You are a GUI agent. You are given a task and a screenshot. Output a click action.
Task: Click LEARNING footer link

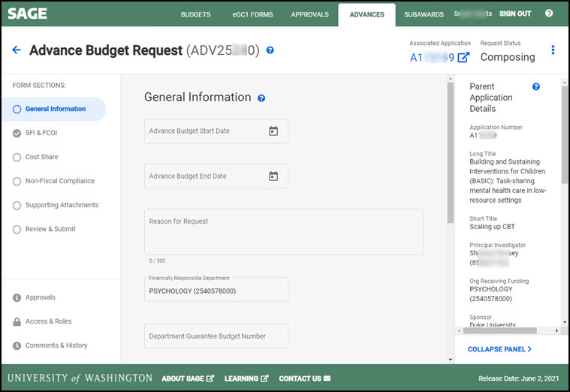pos(246,378)
